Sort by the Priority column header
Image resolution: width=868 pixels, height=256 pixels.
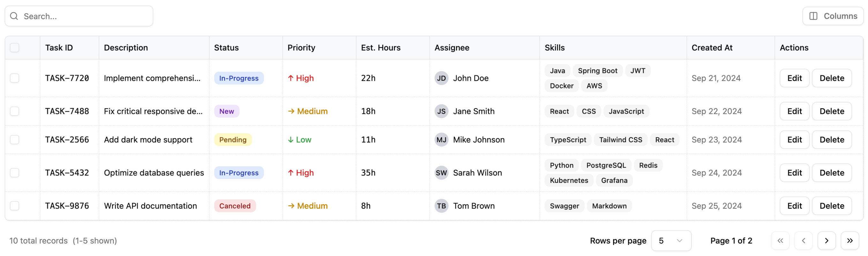301,48
